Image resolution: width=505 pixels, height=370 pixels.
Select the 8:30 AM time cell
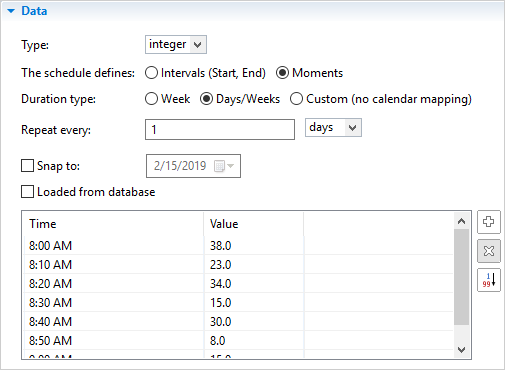coord(114,303)
